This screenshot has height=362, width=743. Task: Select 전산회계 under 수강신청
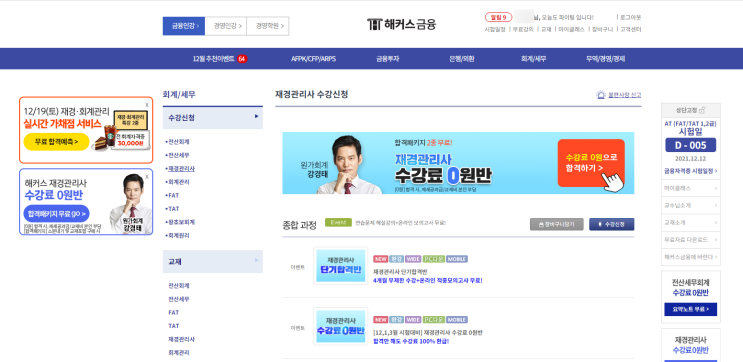[179, 142]
